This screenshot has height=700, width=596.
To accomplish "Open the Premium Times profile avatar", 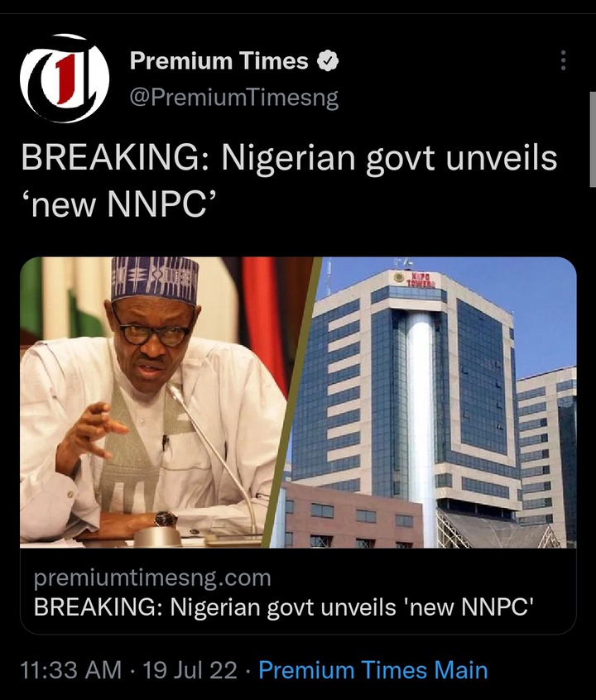I will (65, 79).
